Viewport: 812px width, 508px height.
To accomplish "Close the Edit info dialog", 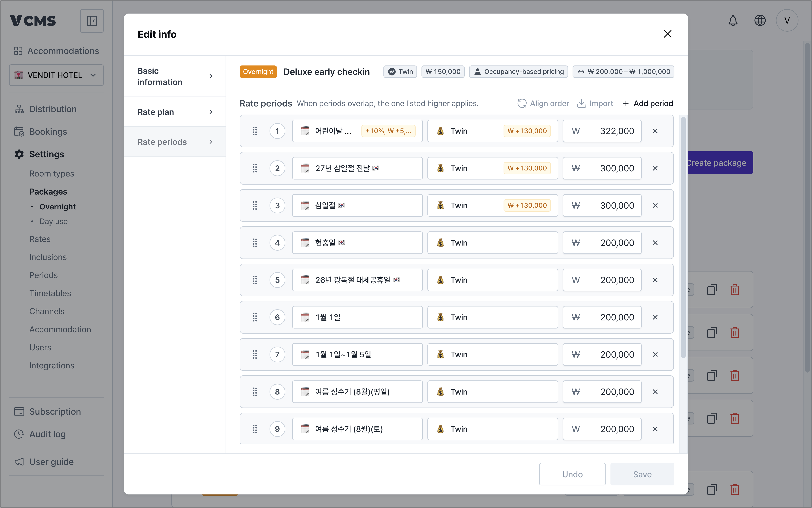I will 667,34.
